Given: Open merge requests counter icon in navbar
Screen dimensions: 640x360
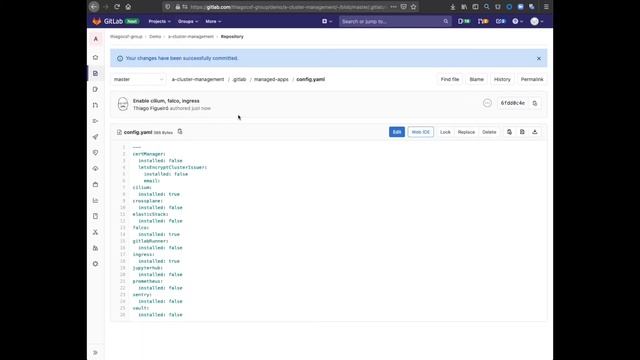Looking at the screenshot, I should 483,21.
